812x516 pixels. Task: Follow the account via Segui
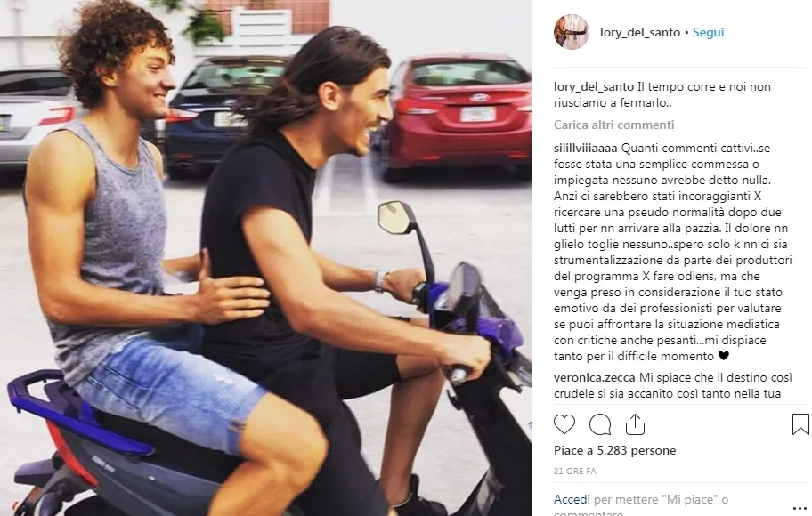pyautogui.click(x=708, y=32)
